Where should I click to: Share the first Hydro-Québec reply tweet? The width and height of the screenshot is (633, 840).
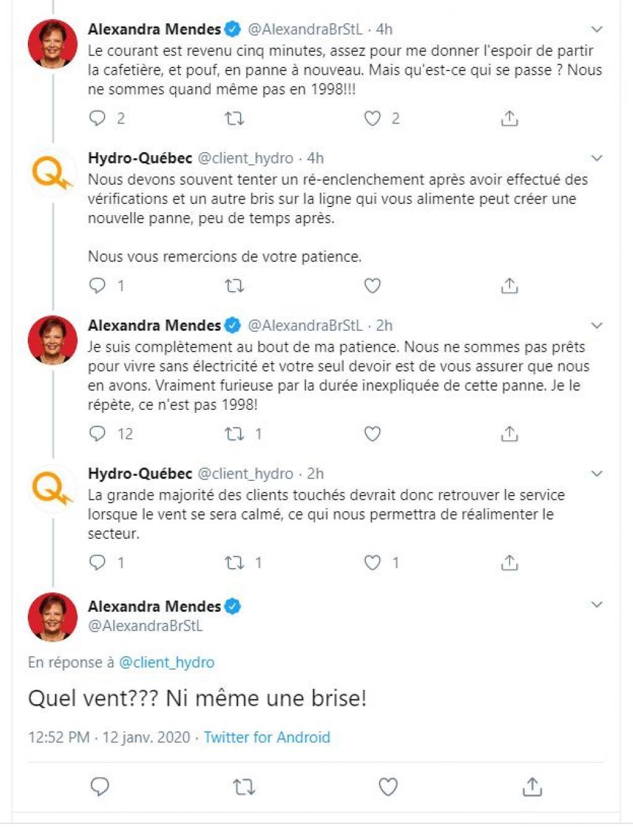point(509,286)
